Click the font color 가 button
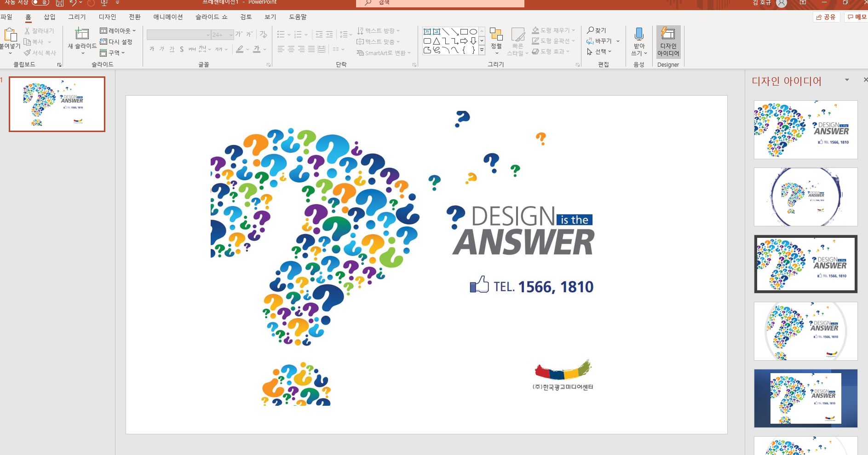Image resolution: width=868 pixels, height=455 pixels. tap(257, 49)
